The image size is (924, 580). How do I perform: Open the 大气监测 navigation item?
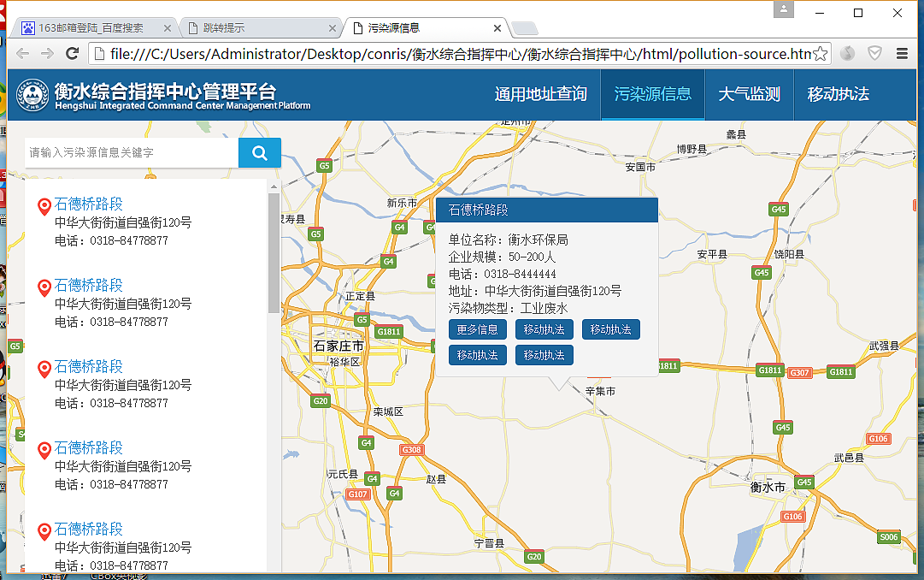click(749, 94)
